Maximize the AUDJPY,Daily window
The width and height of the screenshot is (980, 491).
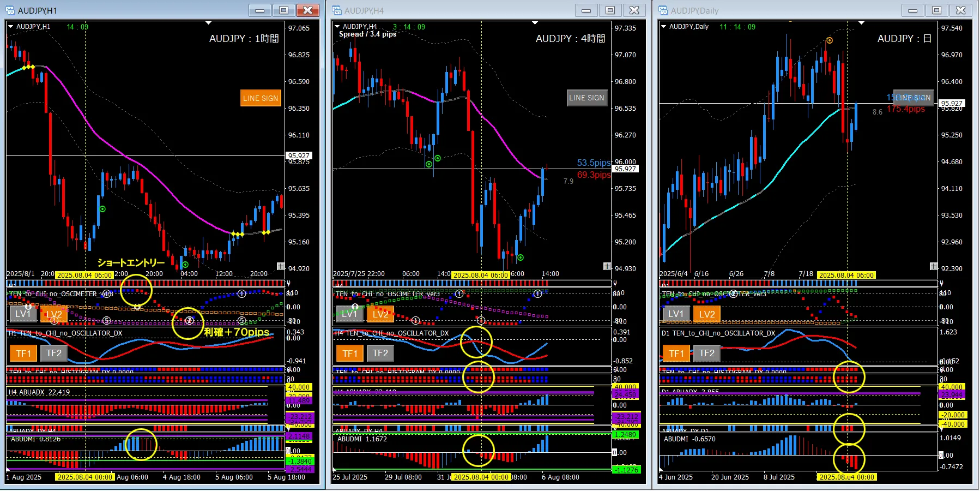pyautogui.click(x=937, y=10)
